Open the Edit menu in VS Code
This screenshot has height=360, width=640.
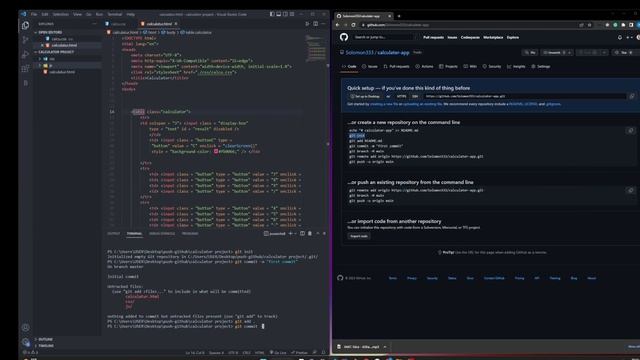pyautogui.click(x=45, y=14)
